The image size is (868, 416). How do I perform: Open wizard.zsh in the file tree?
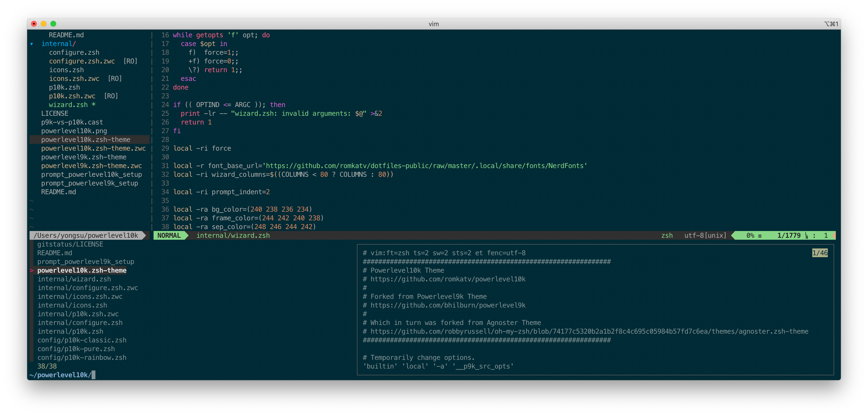(x=68, y=105)
